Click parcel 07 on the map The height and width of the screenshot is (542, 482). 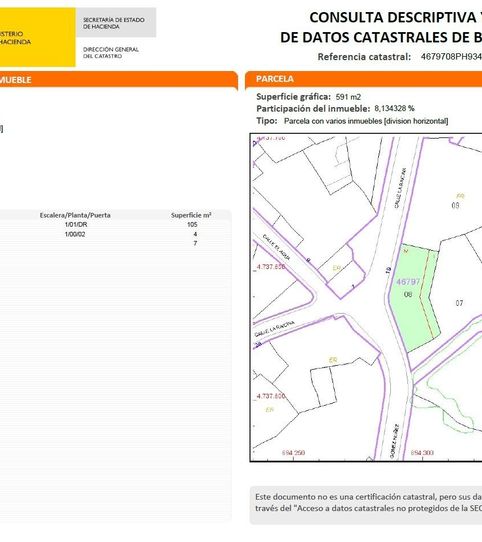coord(459,303)
